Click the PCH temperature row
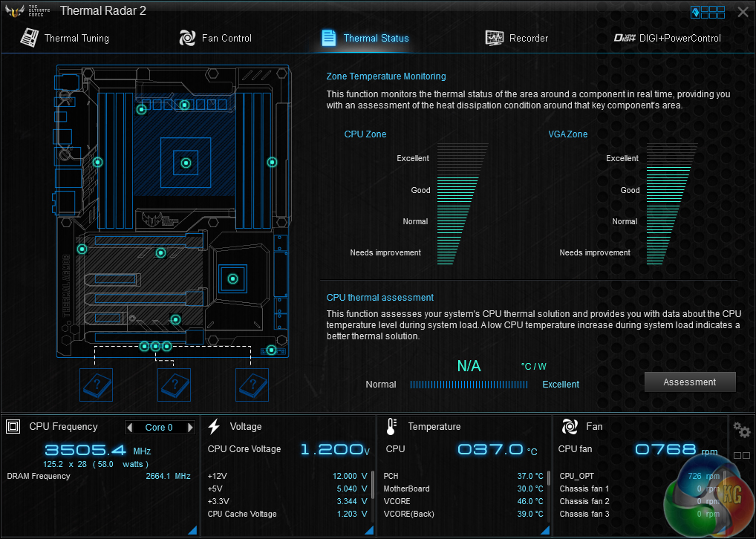Screen dimensions: 756x539 (x=463, y=476)
